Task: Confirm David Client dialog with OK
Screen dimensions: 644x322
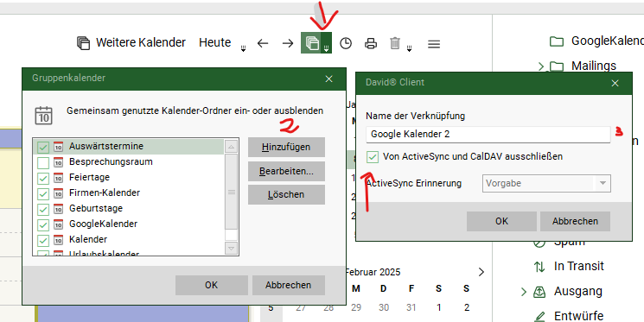Action: [501, 221]
